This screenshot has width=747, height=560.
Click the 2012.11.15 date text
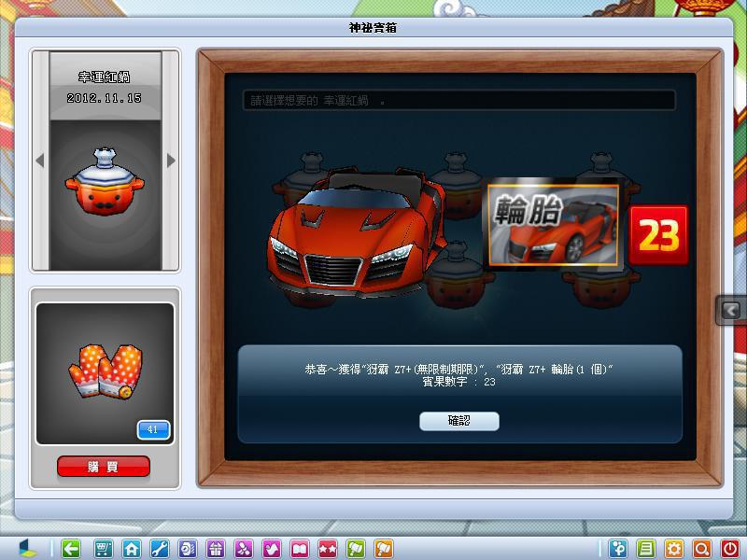point(105,98)
